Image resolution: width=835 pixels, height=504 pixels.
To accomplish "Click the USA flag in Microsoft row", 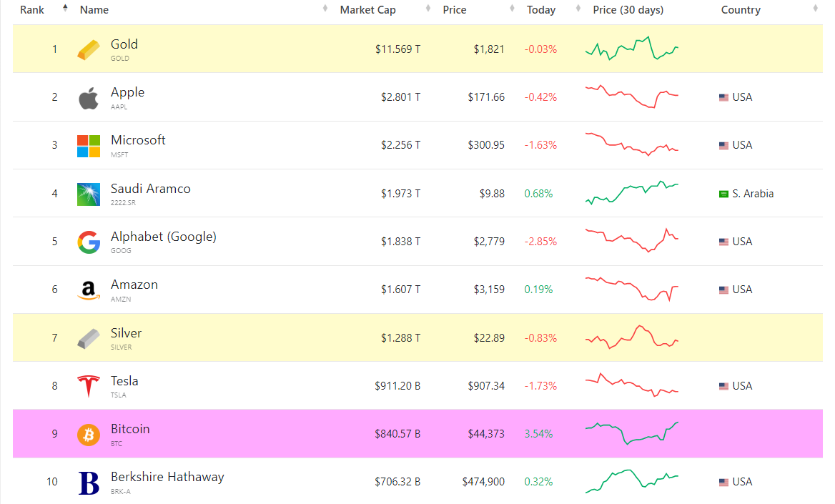I will click(723, 145).
